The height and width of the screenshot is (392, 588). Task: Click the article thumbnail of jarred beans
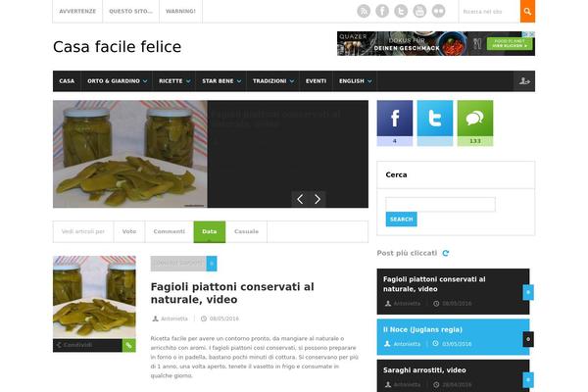point(94,297)
